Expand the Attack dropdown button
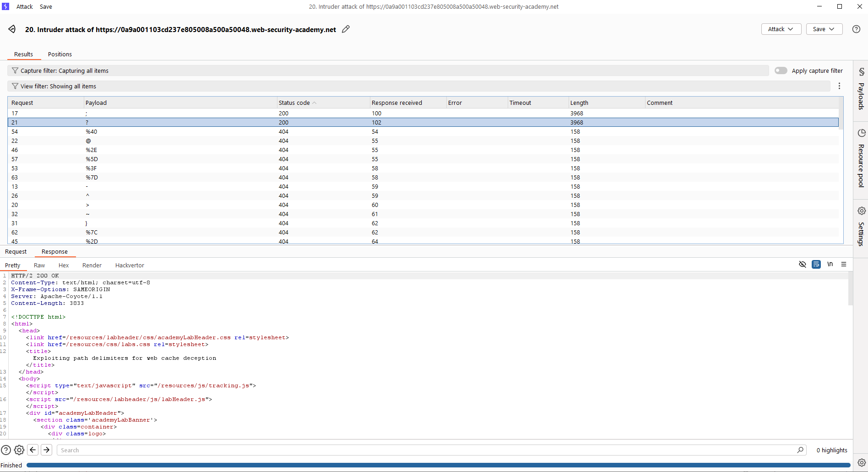 click(781, 29)
